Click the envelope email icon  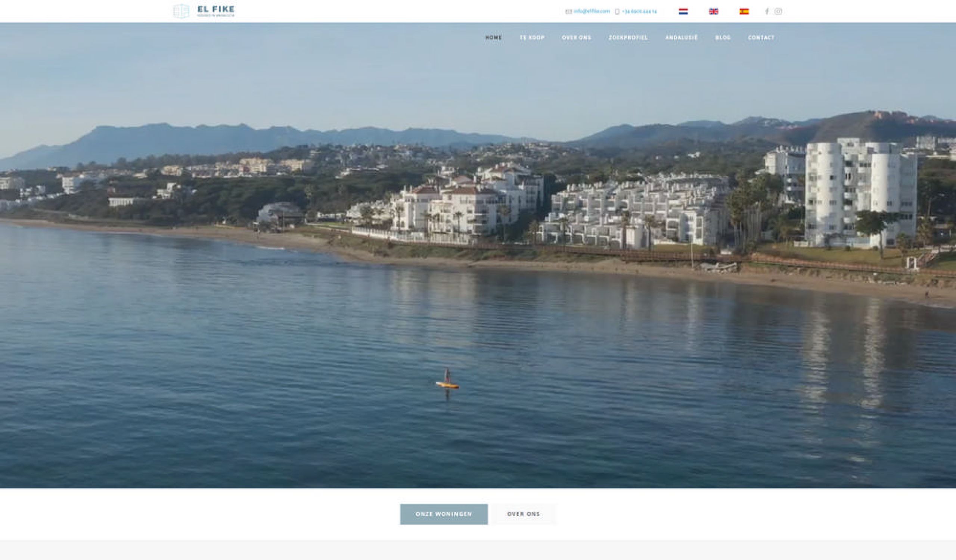(568, 12)
